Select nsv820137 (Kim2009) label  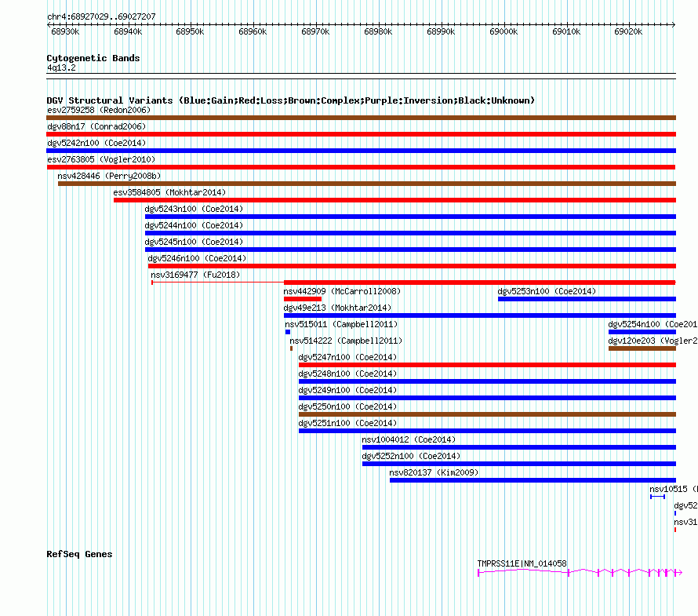click(x=434, y=472)
